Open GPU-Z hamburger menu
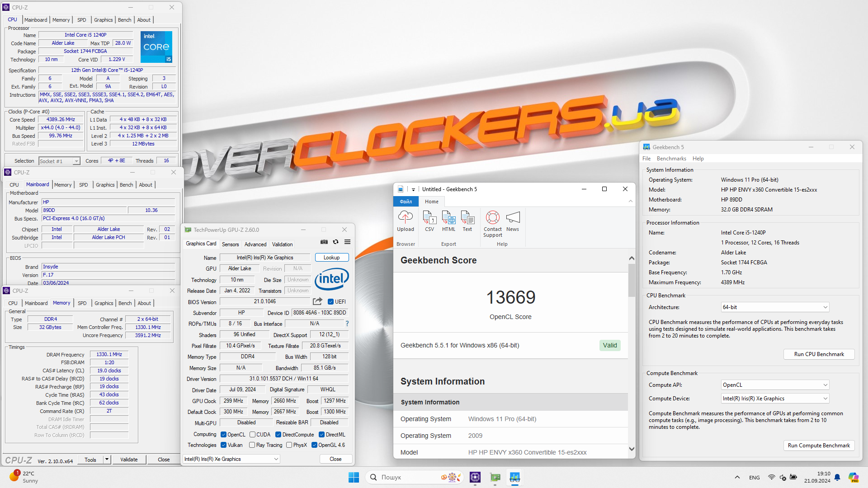Image resolution: width=868 pixels, height=488 pixels. point(347,242)
